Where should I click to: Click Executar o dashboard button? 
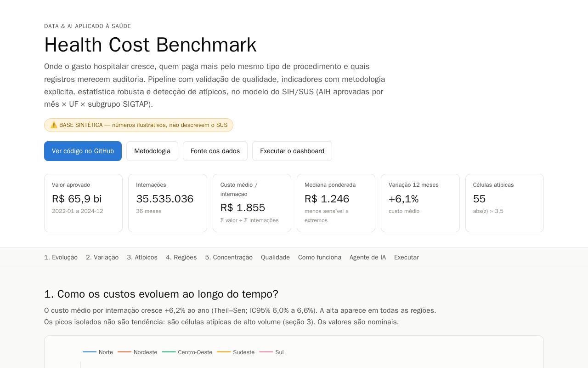click(x=292, y=151)
